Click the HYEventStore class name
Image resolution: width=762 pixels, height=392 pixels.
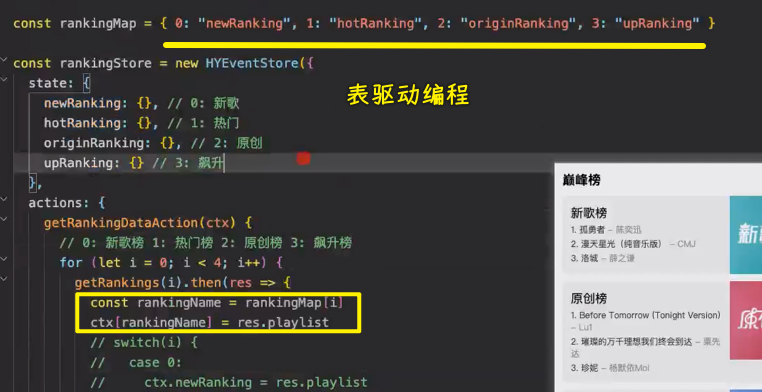252,64
